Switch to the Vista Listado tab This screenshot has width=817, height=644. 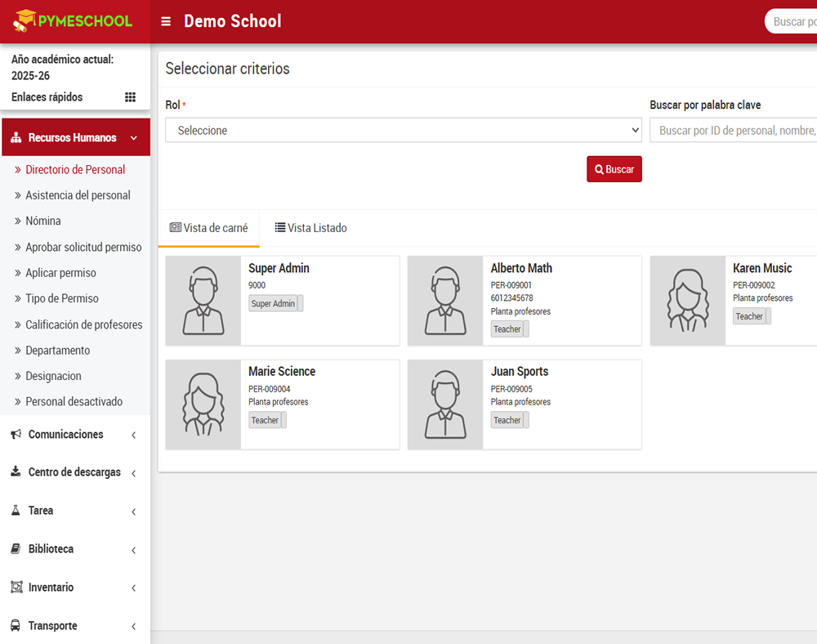point(310,228)
